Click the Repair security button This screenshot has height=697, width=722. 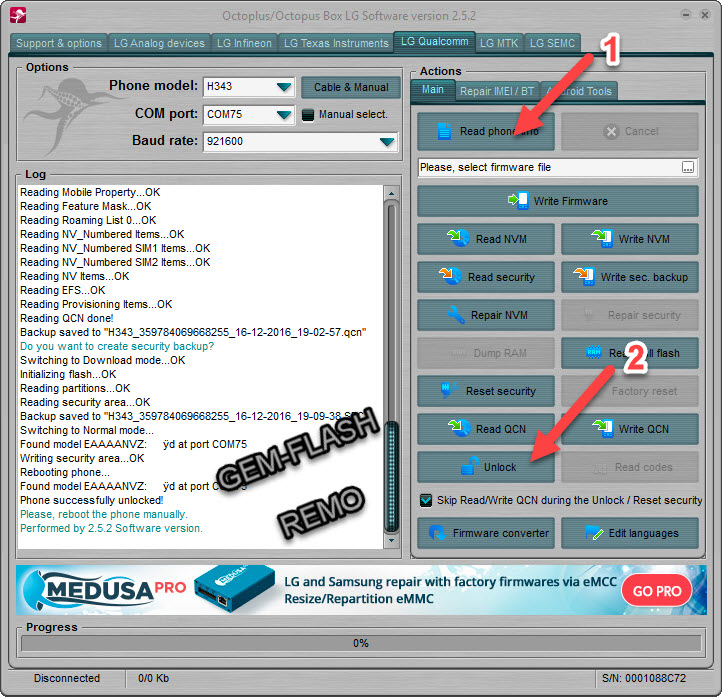tap(630, 315)
